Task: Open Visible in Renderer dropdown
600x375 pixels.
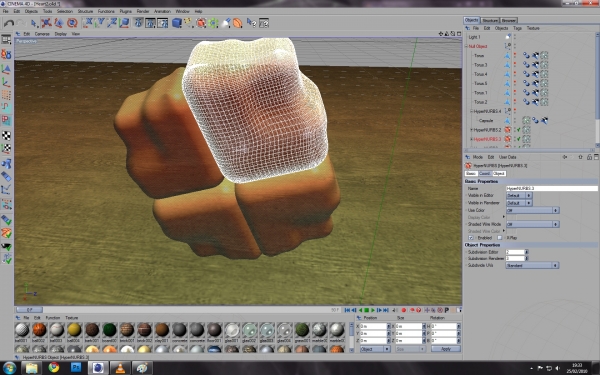Action: [x=519, y=203]
